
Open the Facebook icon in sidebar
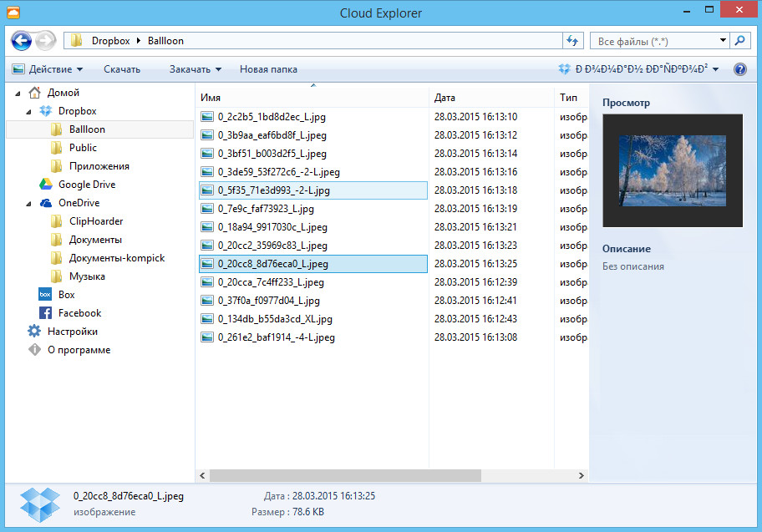(x=45, y=313)
